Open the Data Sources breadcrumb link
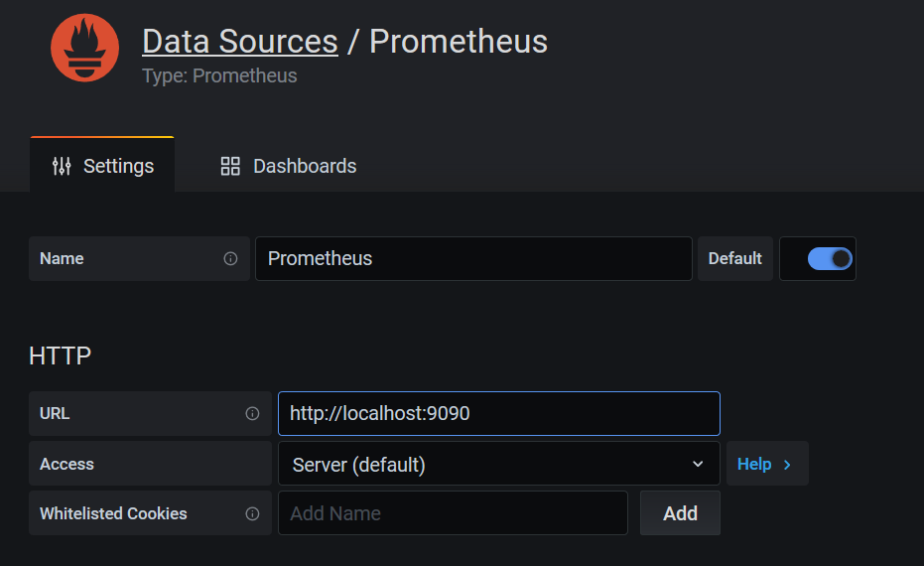 [240, 42]
